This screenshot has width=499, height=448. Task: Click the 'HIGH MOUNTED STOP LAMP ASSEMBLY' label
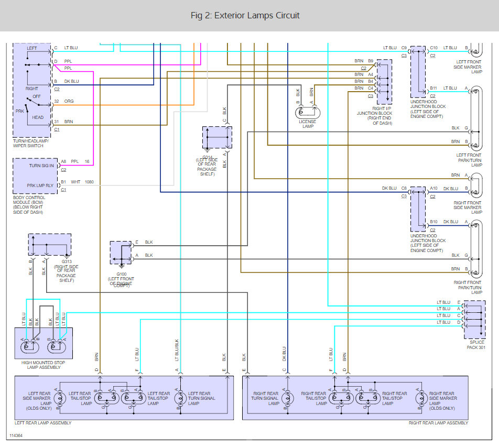click(44, 365)
